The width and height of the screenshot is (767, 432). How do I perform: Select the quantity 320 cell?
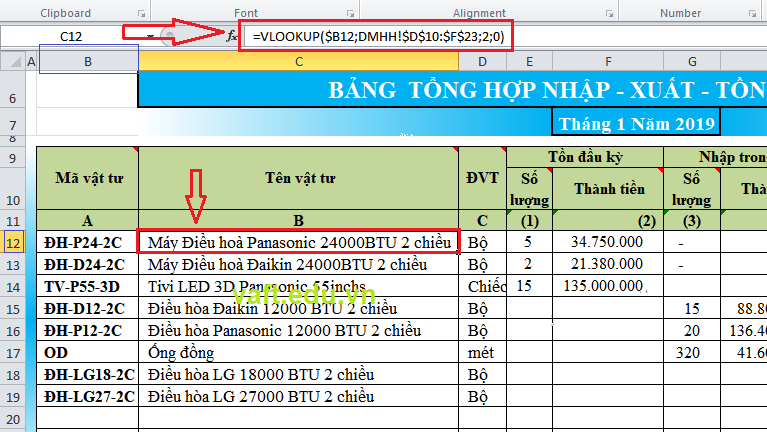pos(692,353)
